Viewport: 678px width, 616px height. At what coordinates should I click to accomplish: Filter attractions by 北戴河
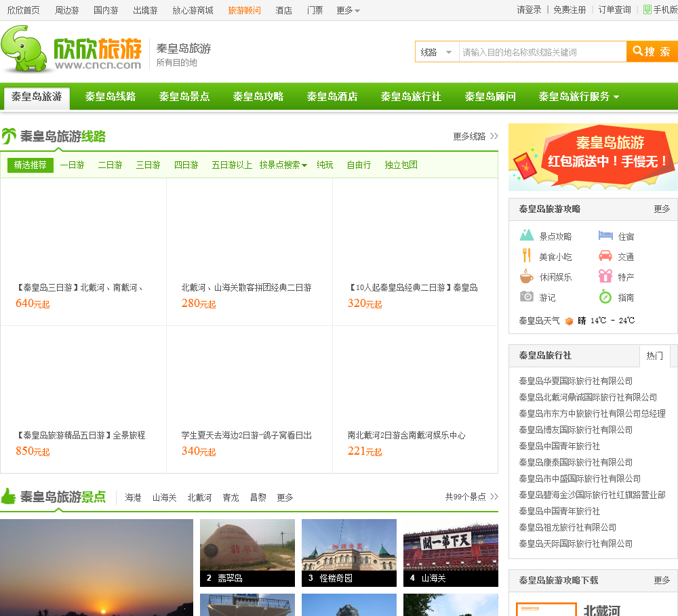coord(200,497)
